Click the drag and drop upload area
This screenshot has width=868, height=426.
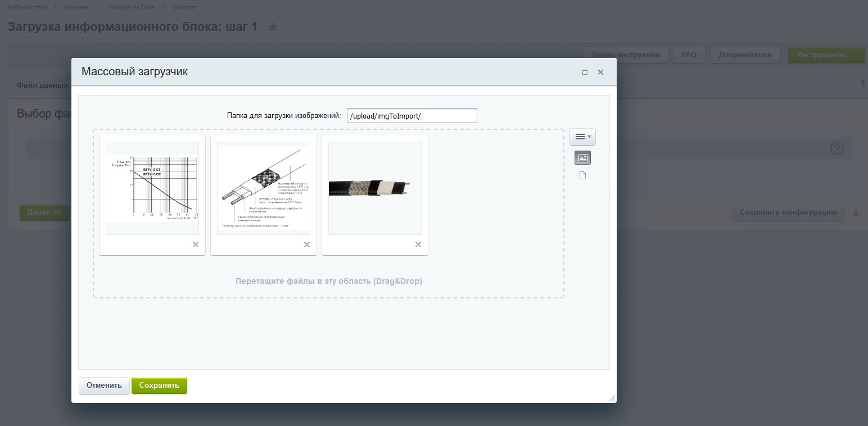tap(329, 281)
